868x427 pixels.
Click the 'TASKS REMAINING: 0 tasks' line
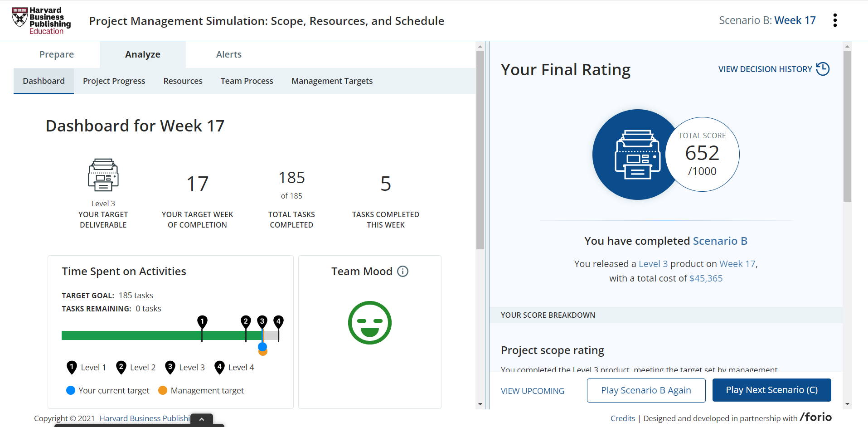[x=112, y=309]
